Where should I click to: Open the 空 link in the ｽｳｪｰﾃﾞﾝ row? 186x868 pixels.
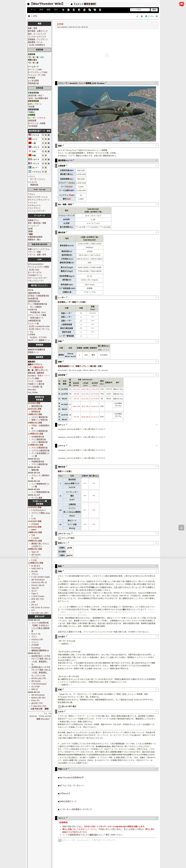click(43, 168)
